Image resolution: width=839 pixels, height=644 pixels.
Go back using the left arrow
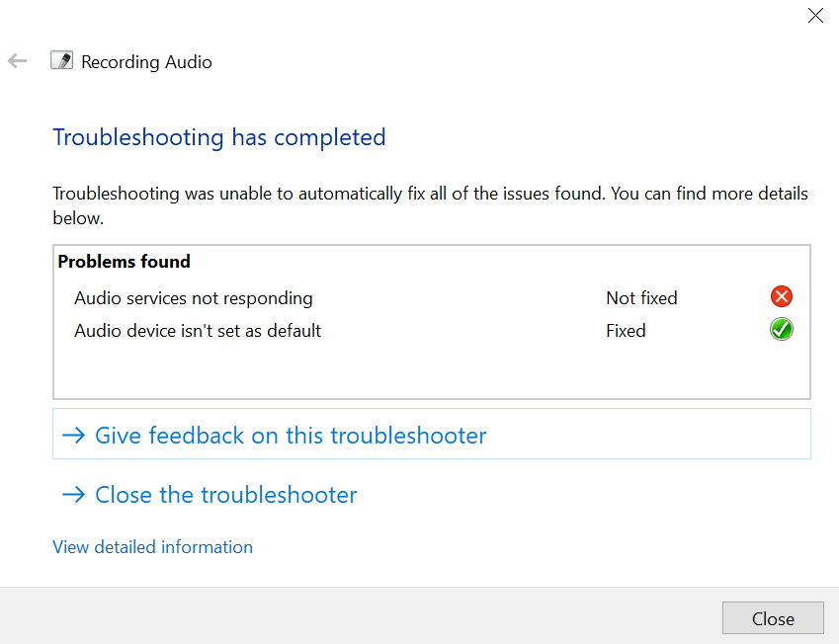(17, 61)
